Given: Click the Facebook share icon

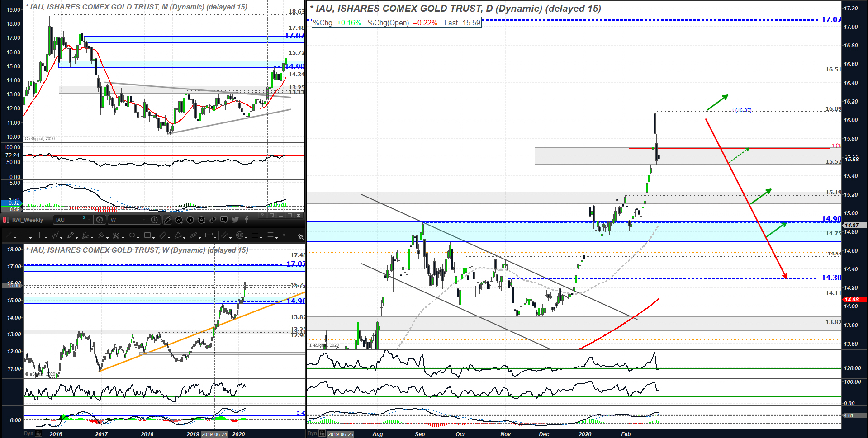Looking at the screenshot, I should 247,220.
